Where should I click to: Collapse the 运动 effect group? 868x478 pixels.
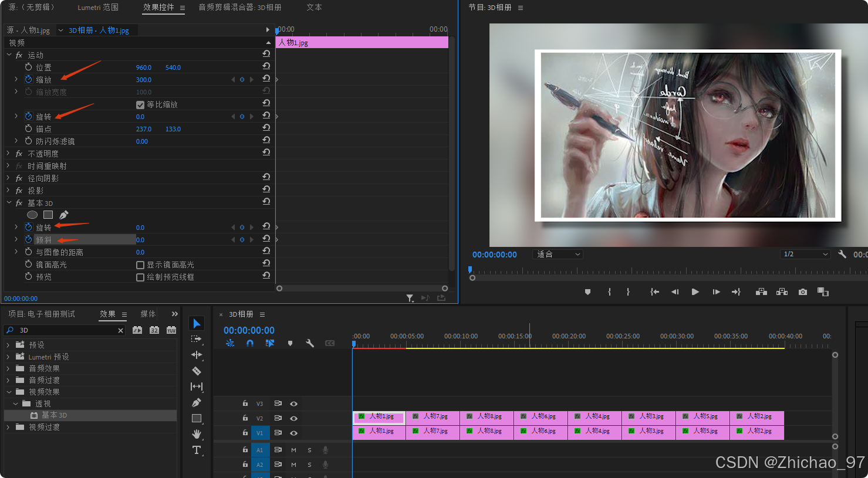coord(9,55)
